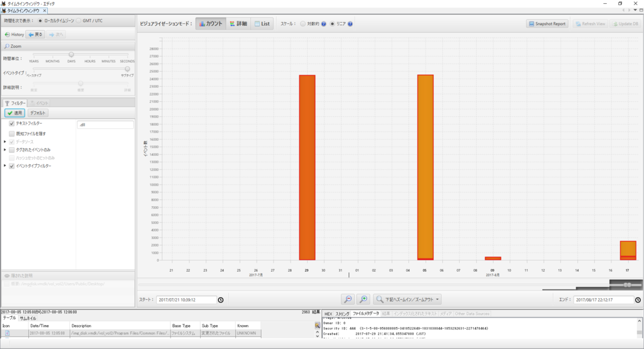
Task: Select リニア linear scale radio
Action: (332, 24)
